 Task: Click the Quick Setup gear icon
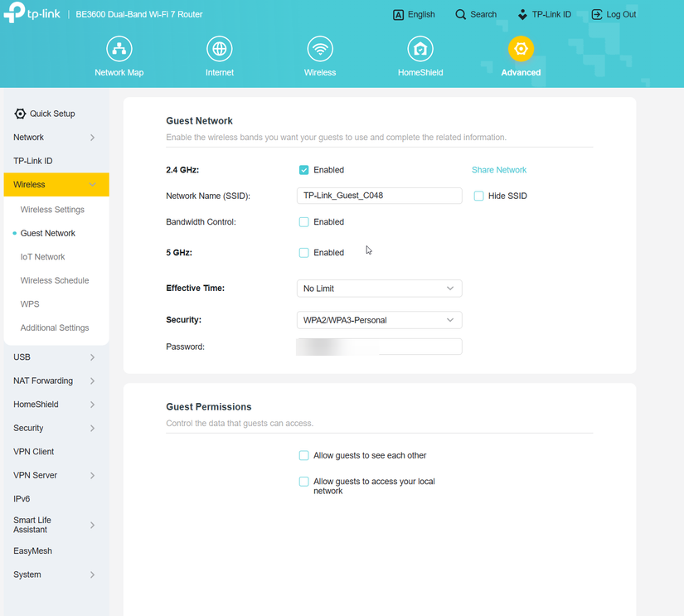coord(20,114)
